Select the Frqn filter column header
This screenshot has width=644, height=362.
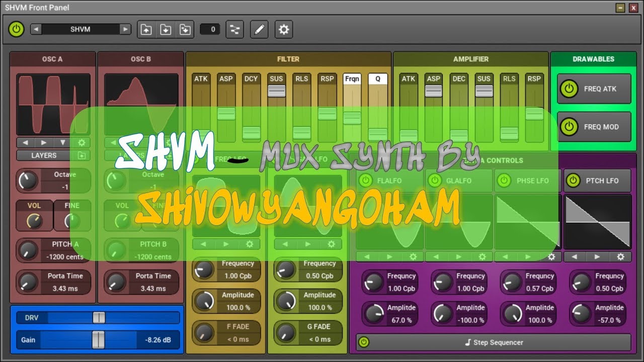pyautogui.click(x=352, y=78)
